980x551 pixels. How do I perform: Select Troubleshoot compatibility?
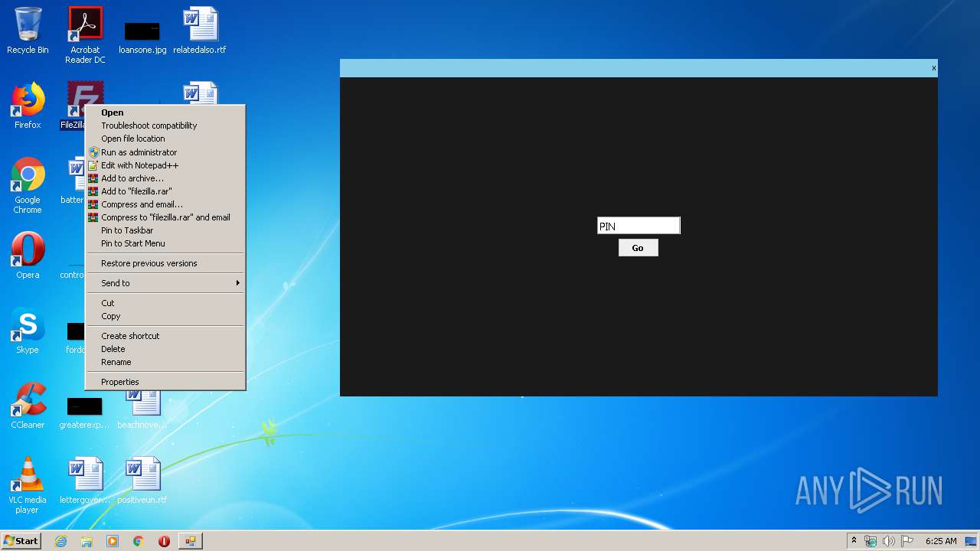[x=165, y=126]
